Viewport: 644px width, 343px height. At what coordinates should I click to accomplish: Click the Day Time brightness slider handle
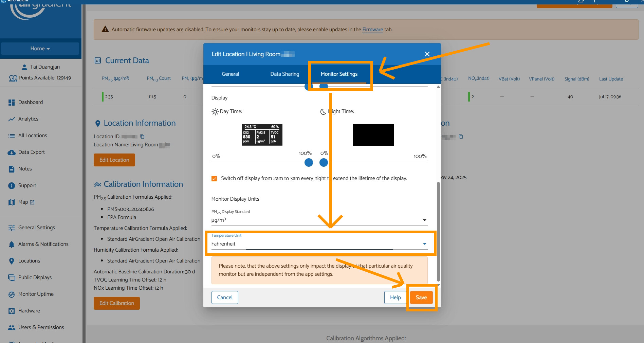pos(309,163)
